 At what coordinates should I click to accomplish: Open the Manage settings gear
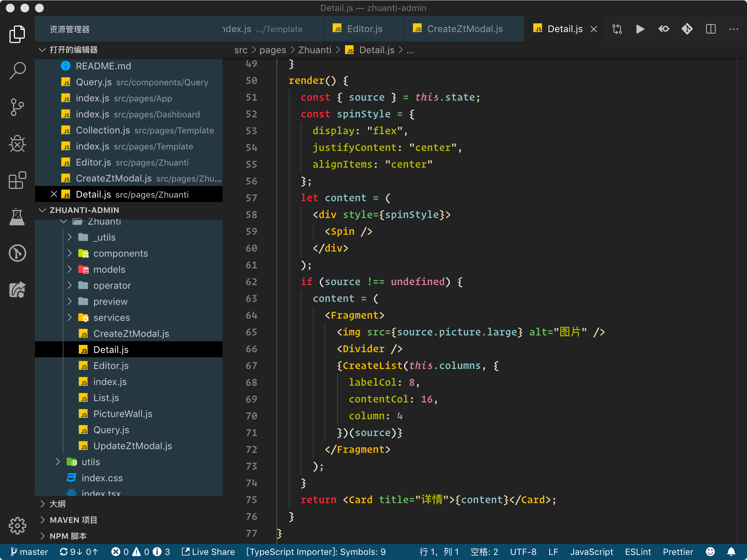(17, 526)
